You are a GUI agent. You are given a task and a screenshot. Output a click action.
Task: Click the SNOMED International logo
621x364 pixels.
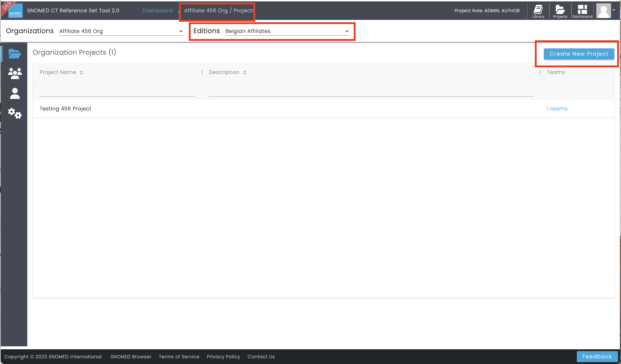[15, 11]
